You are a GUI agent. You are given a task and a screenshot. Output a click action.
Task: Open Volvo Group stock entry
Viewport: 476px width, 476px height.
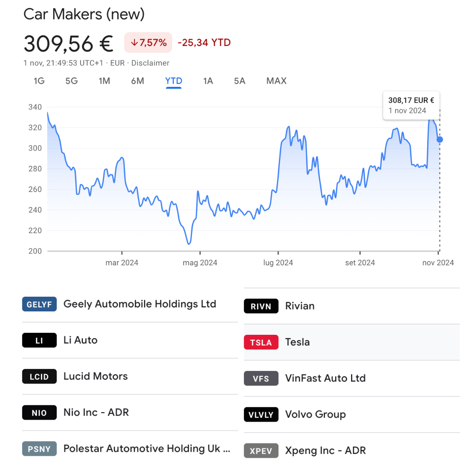(x=351, y=415)
